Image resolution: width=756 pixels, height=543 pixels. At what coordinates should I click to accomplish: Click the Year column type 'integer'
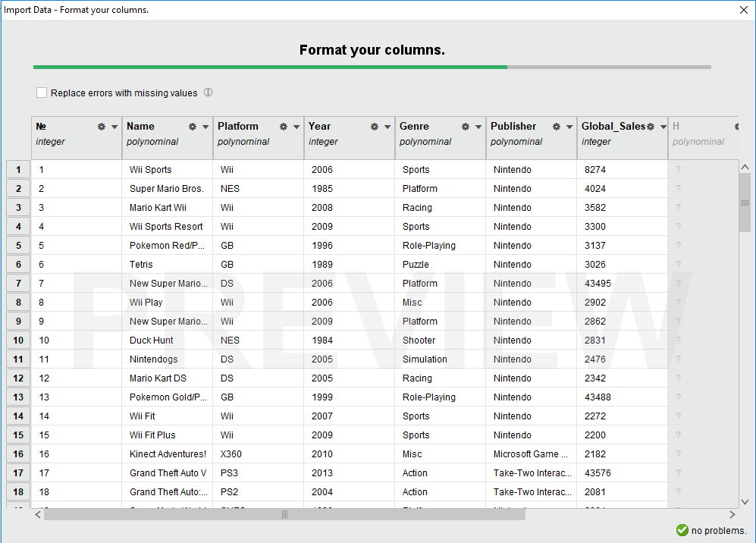(x=323, y=142)
